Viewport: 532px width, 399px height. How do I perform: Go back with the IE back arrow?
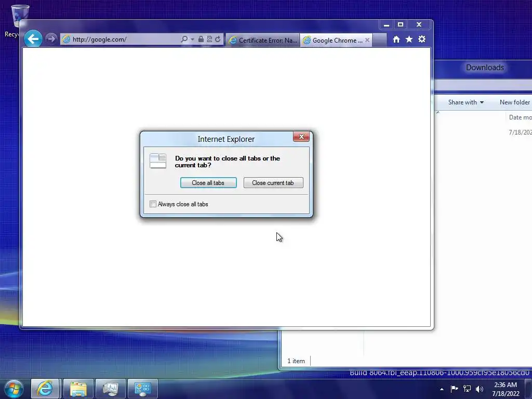coord(33,39)
